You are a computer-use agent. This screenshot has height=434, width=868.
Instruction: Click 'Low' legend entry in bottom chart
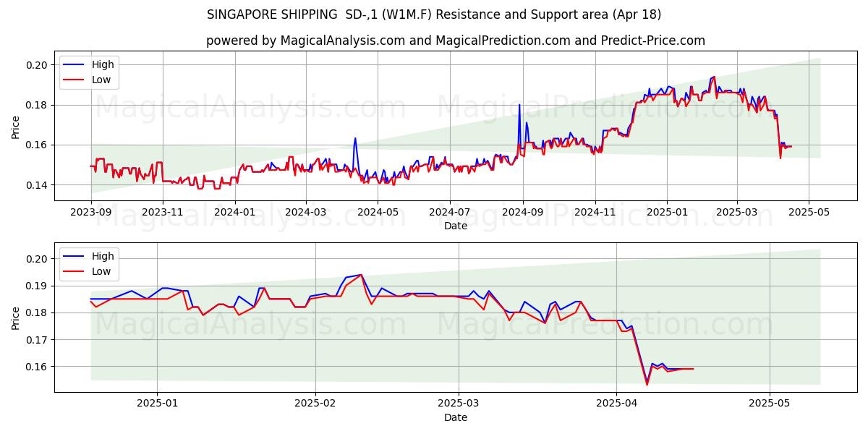(101, 271)
